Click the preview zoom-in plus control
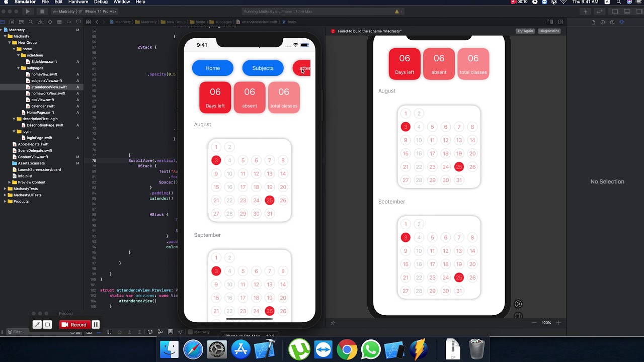This screenshot has width=644, height=362. tap(558, 323)
